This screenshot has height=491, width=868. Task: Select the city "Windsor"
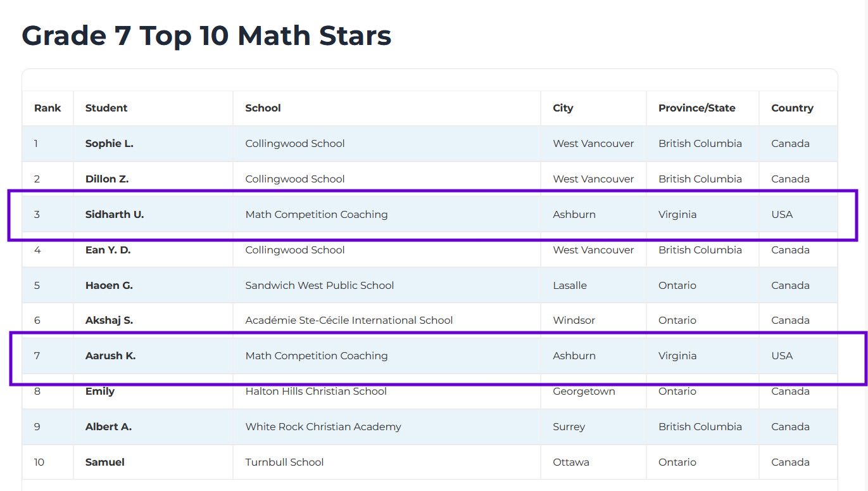574,320
